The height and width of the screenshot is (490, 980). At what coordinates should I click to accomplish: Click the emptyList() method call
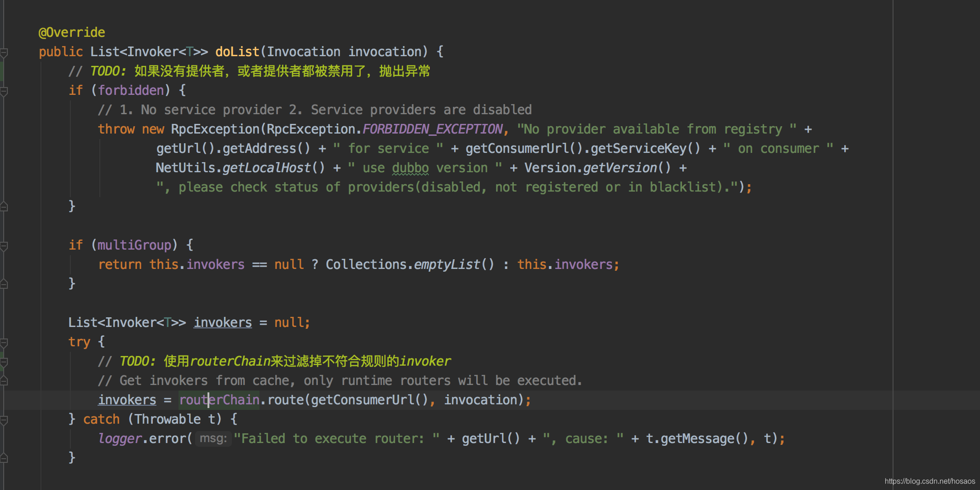pos(454,264)
